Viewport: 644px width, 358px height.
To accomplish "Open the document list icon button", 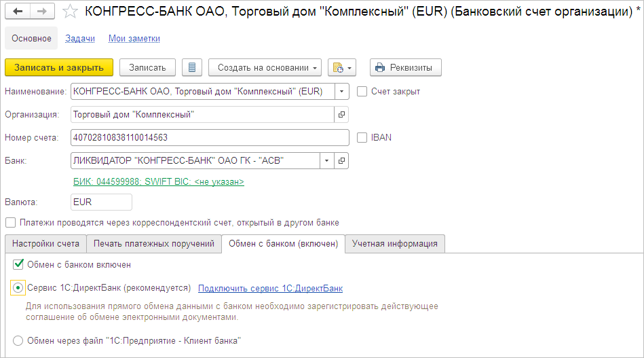I will point(192,67).
